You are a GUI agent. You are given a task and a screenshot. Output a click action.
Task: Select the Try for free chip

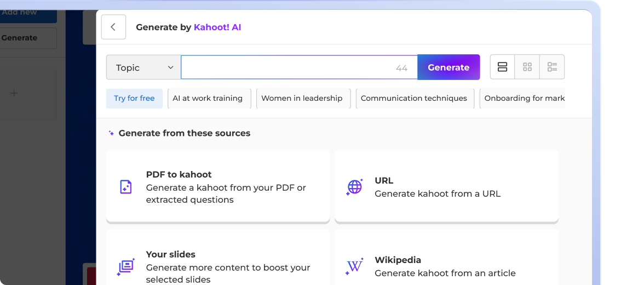tap(134, 98)
